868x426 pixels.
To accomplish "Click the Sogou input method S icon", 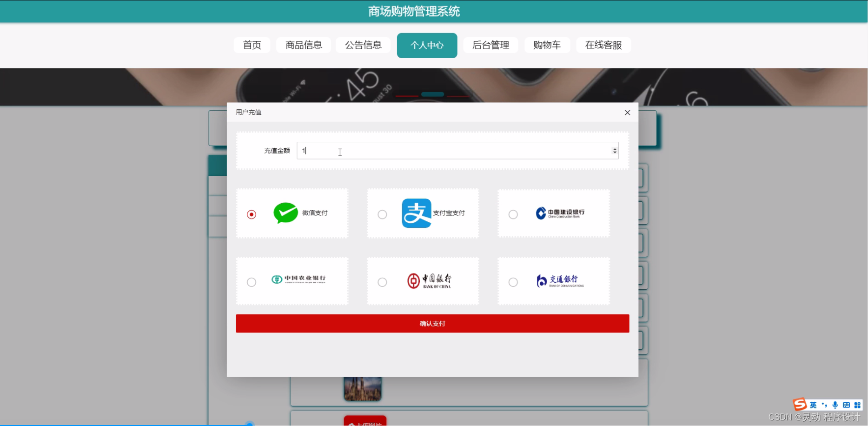I will [x=800, y=405].
